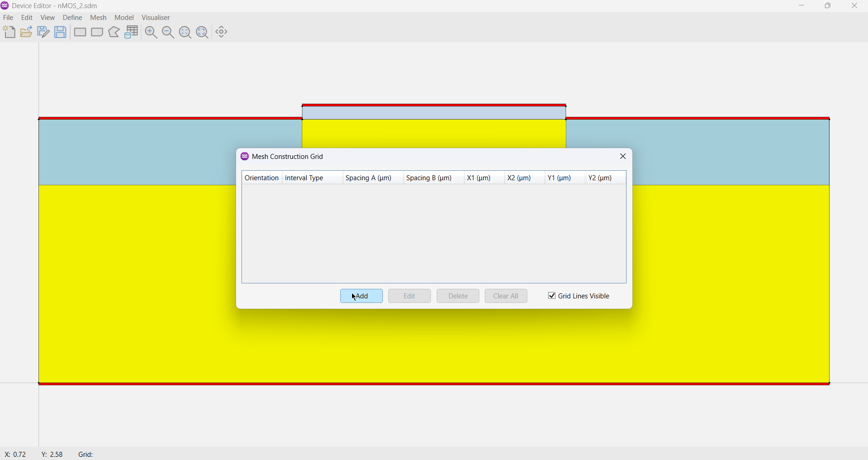Click Add to create grid line

(x=362, y=296)
